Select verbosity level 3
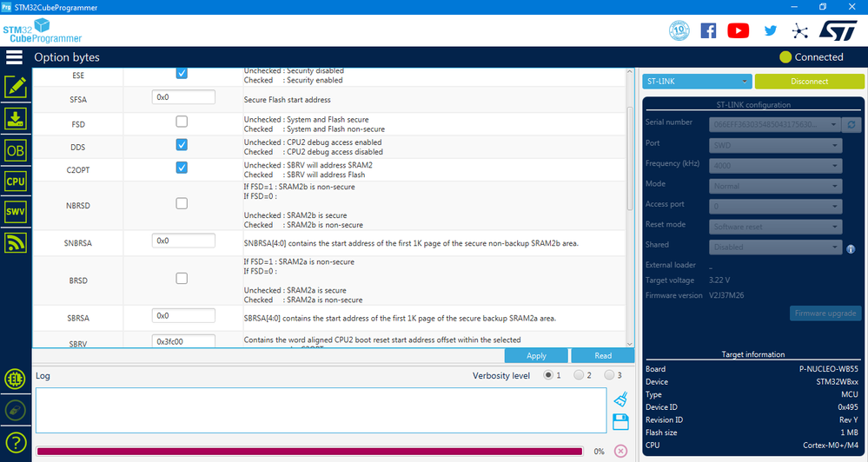 point(609,375)
